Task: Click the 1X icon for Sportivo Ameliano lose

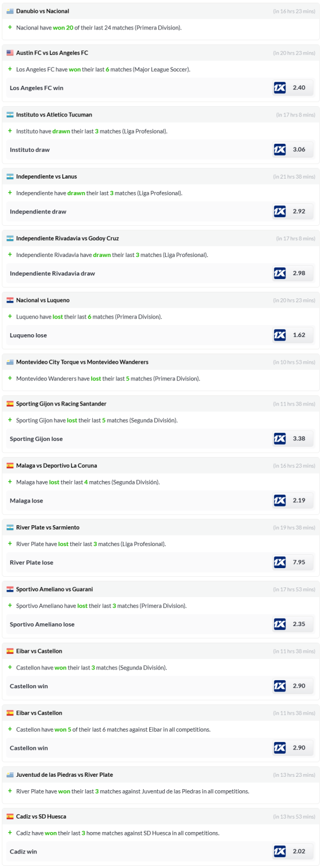Action: pyautogui.click(x=280, y=624)
